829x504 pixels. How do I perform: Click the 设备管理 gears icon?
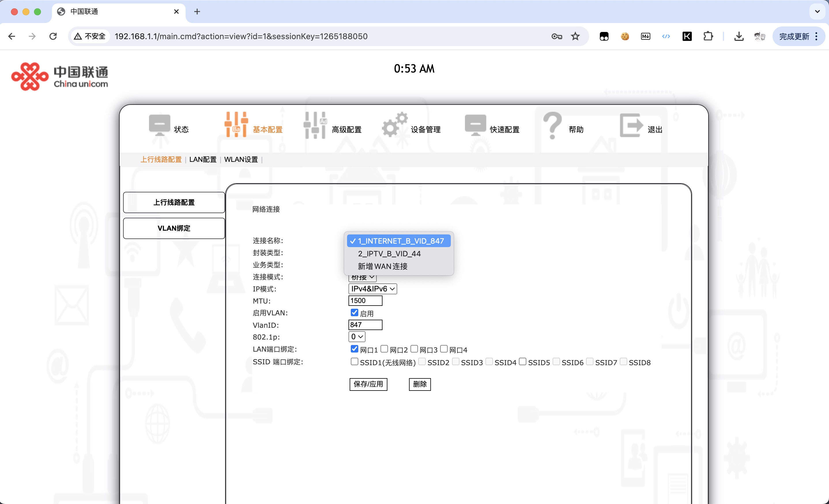(395, 124)
